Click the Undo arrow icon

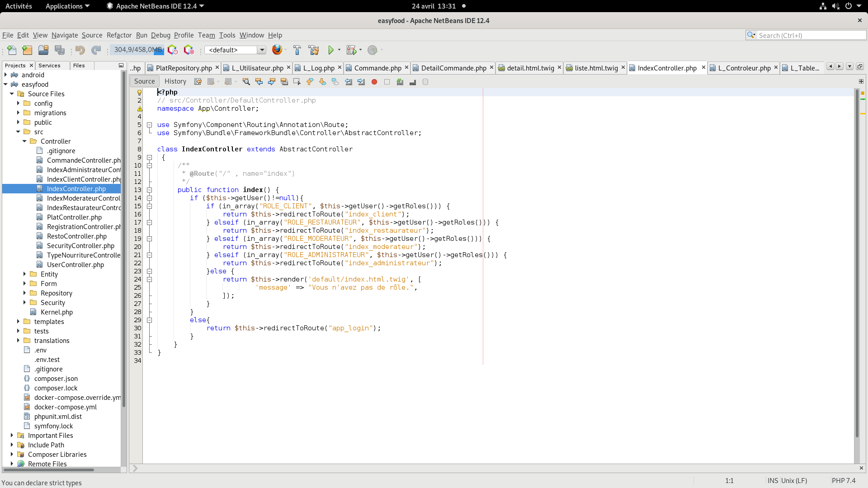click(80, 50)
